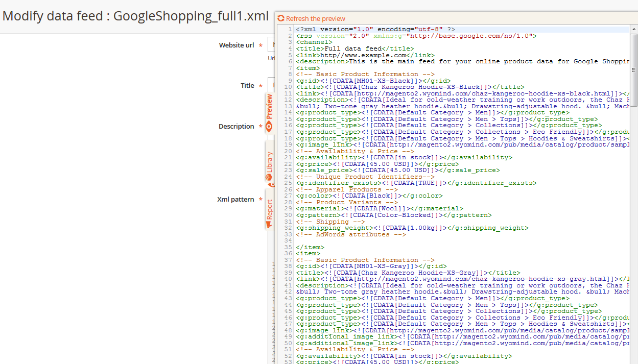
Task: Click the megaphone icon on Report tab
Action: (x=269, y=224)
